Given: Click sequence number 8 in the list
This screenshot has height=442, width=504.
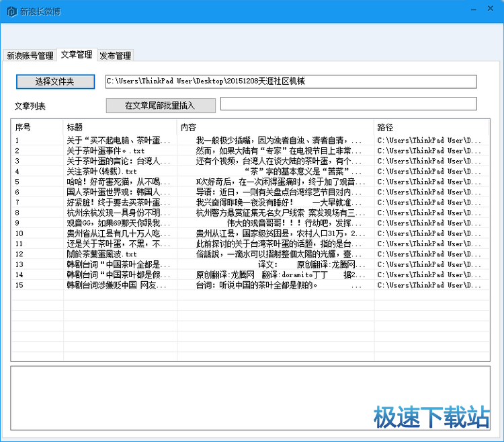Looking at the screenshot, I should pos(17,213).
